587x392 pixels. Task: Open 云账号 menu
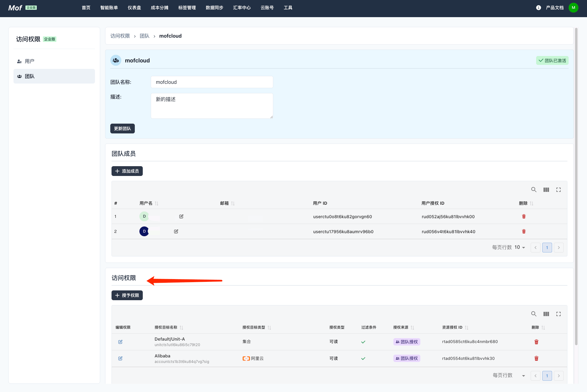pyautogui.click(x=267, y=8)
